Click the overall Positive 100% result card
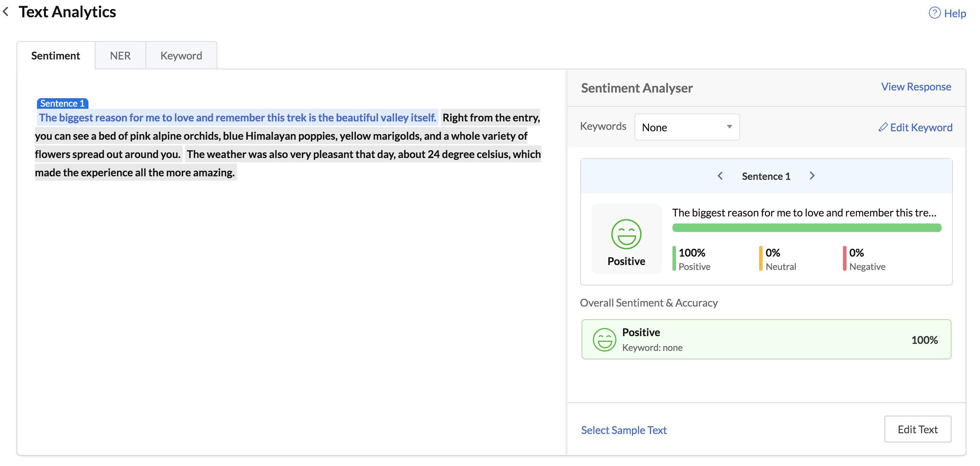This screenshot has height=466, width=980. (766, 339)
